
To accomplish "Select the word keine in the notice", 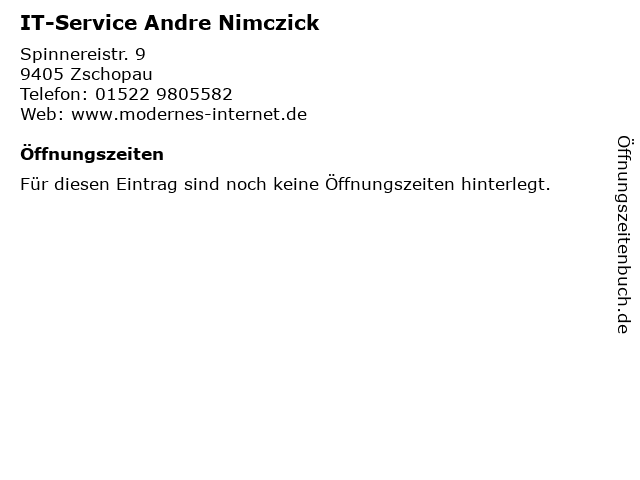I will 296,184.
